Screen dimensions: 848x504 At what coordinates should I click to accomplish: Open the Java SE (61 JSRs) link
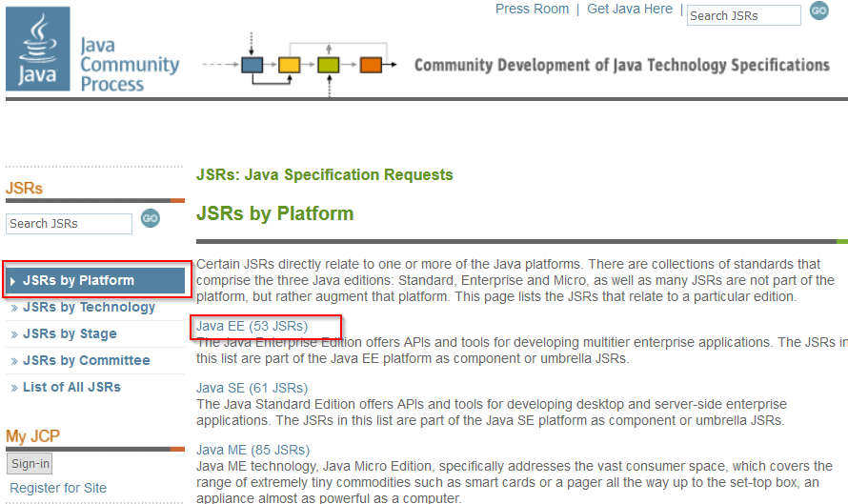pos(252,389)
